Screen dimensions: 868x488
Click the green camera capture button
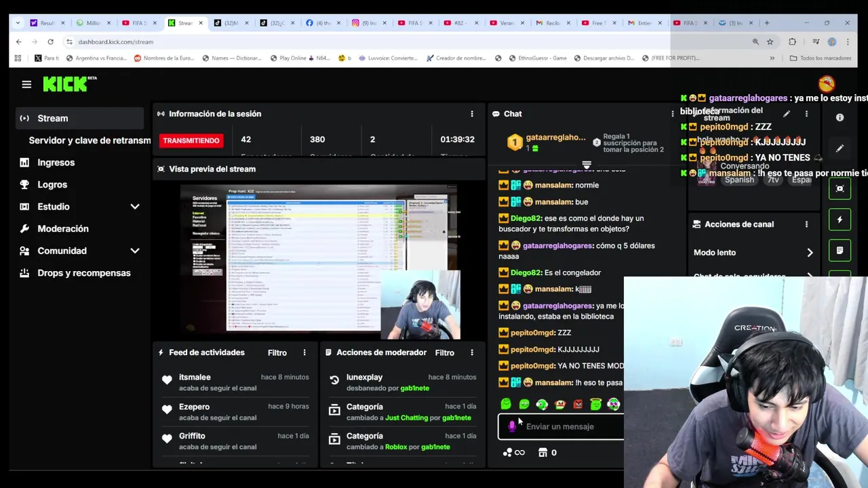coord(840,189)
